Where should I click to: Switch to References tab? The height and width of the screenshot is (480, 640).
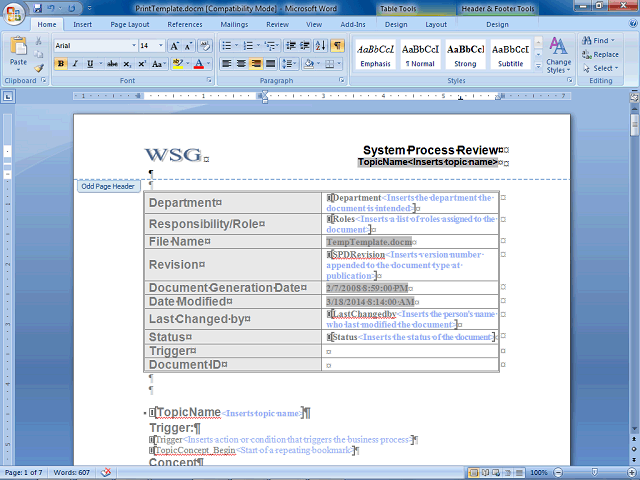coord(184,24)
